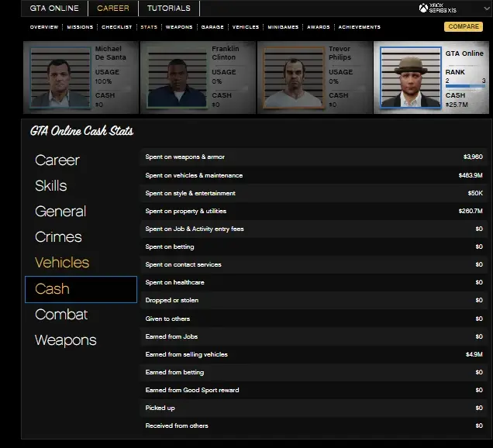
Task: Click the 'Received from others' row
Action: (x=313, y=426)
